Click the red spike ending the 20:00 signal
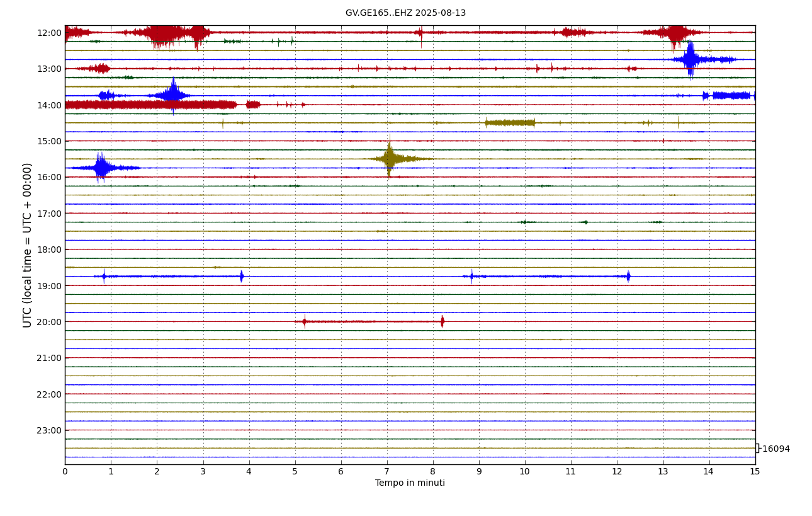The width and height of the screenshot is (812, 516). click(x=443, y=321)
